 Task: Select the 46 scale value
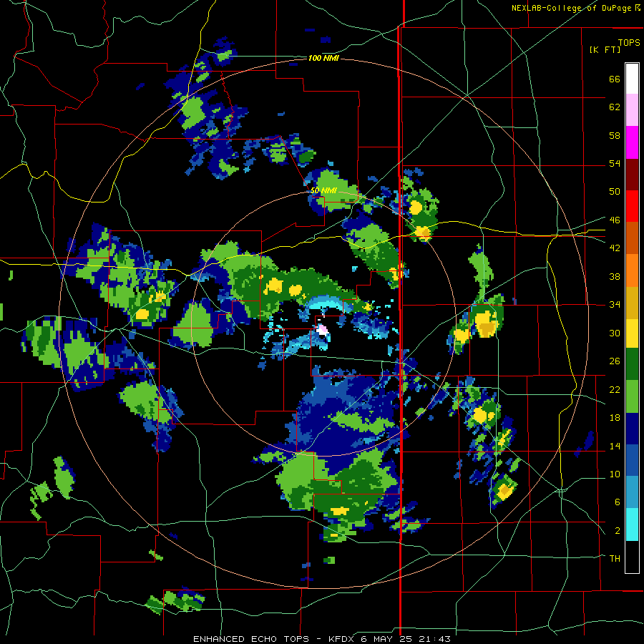(615, 220)
